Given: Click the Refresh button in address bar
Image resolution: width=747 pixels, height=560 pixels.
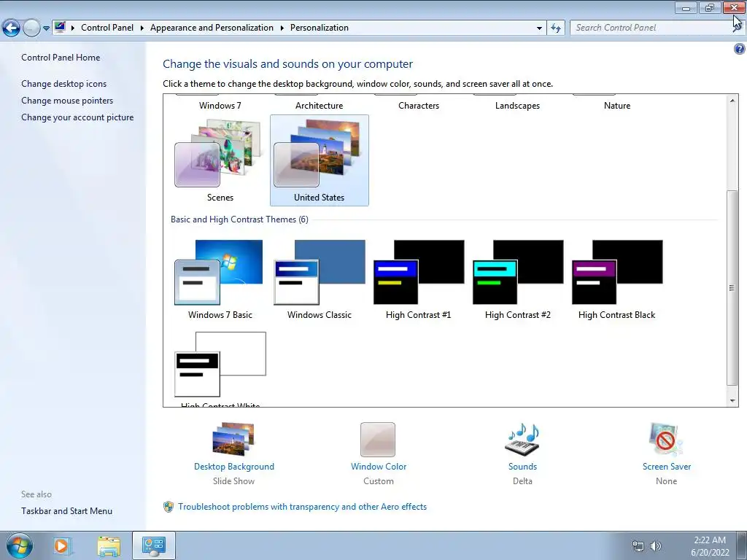Looking at the screenshot, I should click(555, 28).
